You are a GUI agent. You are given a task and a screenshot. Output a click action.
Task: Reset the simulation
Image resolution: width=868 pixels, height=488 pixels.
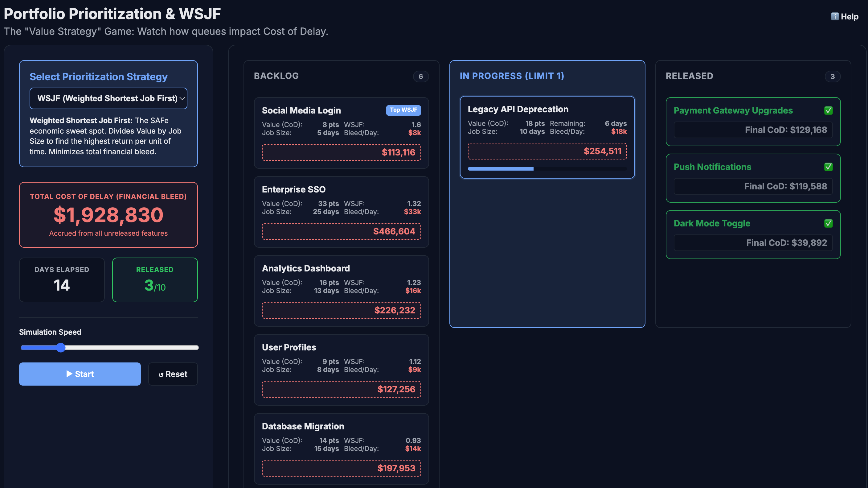173,374
